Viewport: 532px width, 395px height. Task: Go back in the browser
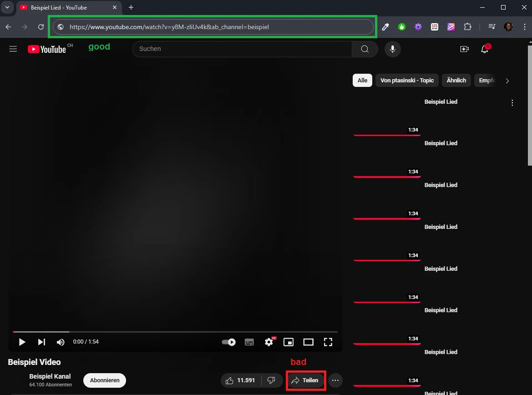pos(9,27)
